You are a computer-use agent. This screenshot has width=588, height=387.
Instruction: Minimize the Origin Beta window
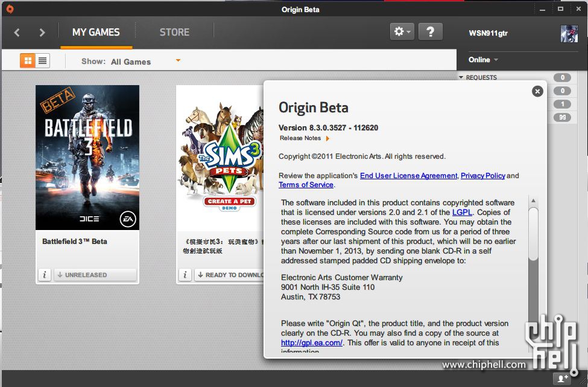click(x=542, y=10)
